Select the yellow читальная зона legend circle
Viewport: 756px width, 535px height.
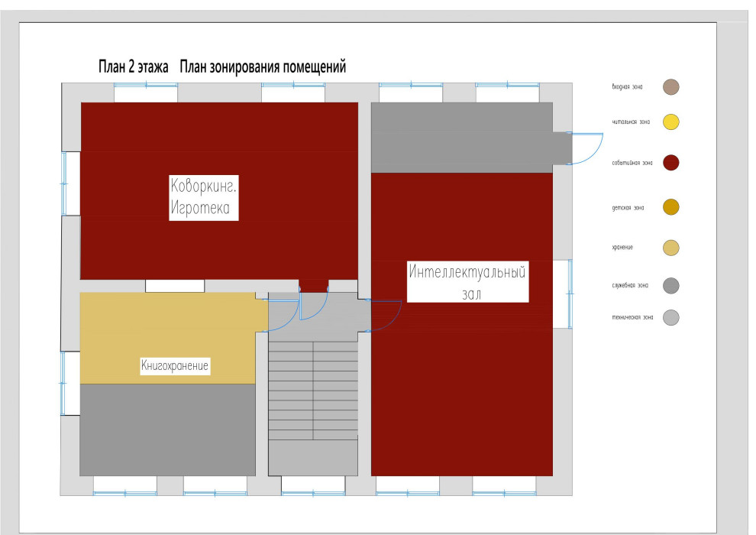coord(670,122)
